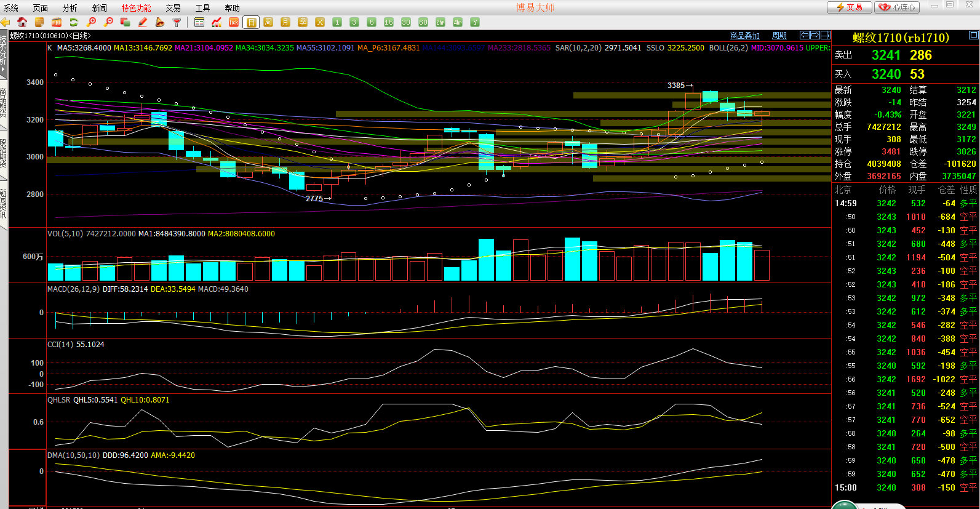Switch to Tick chart view
This screenshot has height=509, width=980.
click(x=234, y=22)
